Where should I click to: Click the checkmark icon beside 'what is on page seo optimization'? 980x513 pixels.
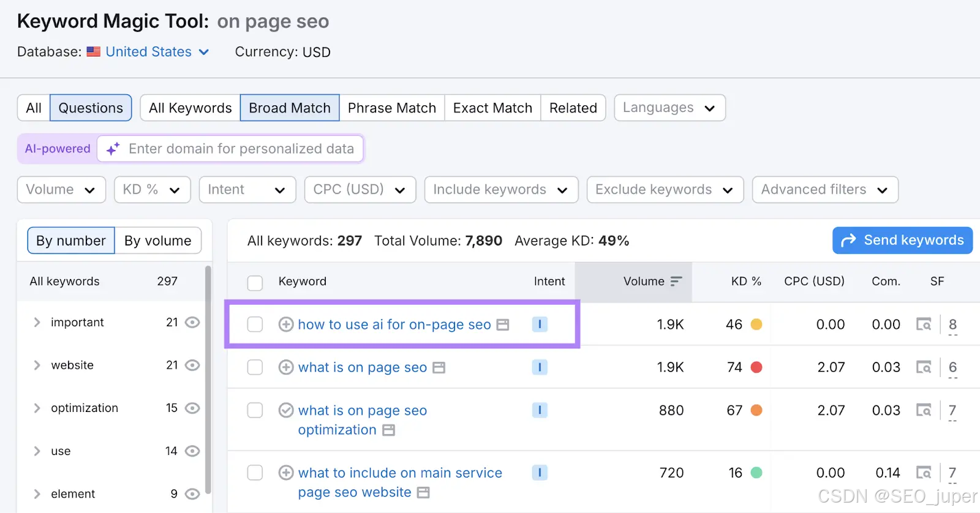pos(286,410)
